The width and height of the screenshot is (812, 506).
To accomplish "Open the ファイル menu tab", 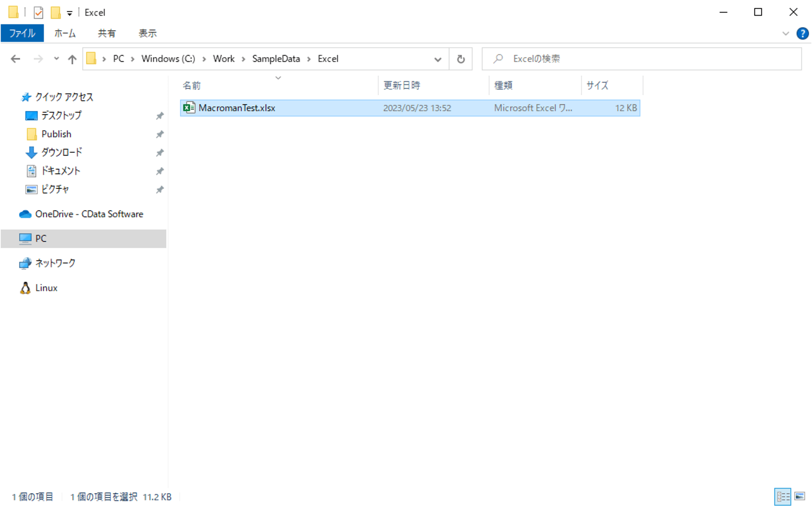I will point(22,33).
